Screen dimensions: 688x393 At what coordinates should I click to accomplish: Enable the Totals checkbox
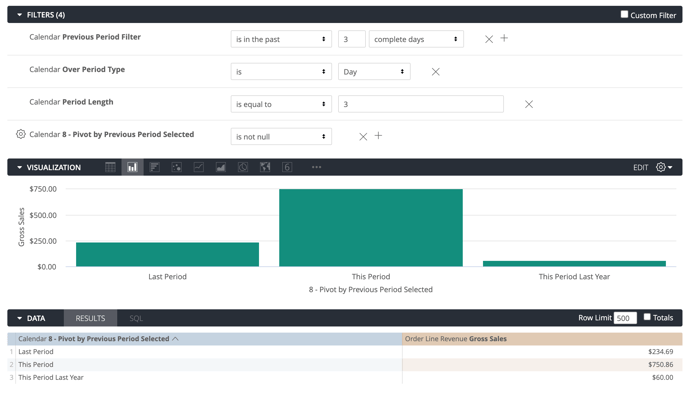click(647, 317)
